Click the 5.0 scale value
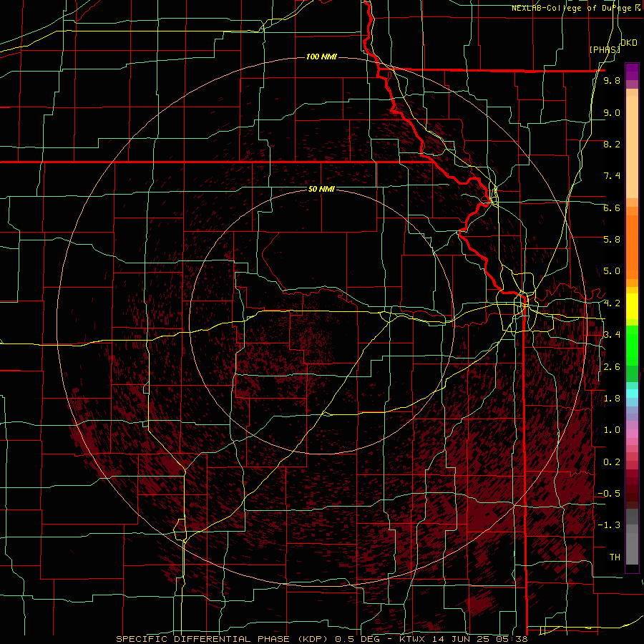 pos(612,271)
